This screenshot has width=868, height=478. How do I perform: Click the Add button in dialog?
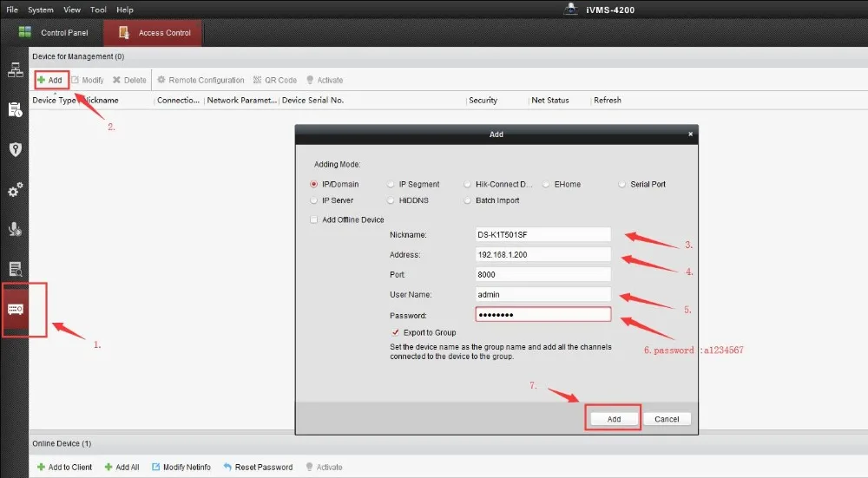click(614, 419)
